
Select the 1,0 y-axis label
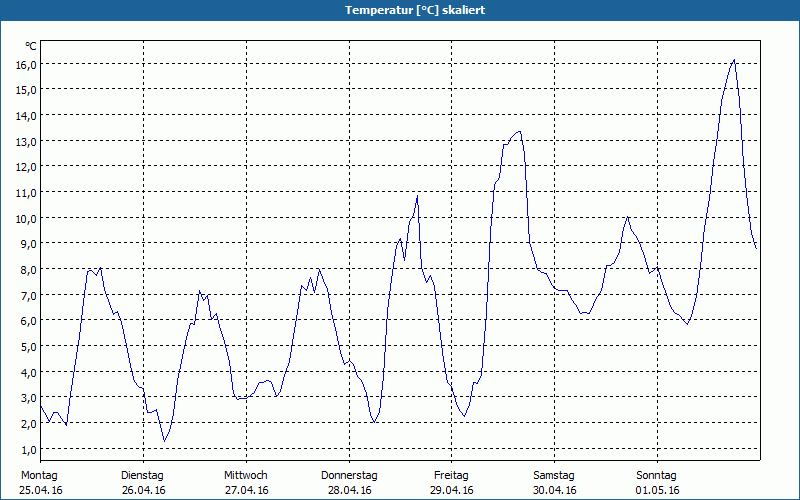27,449
